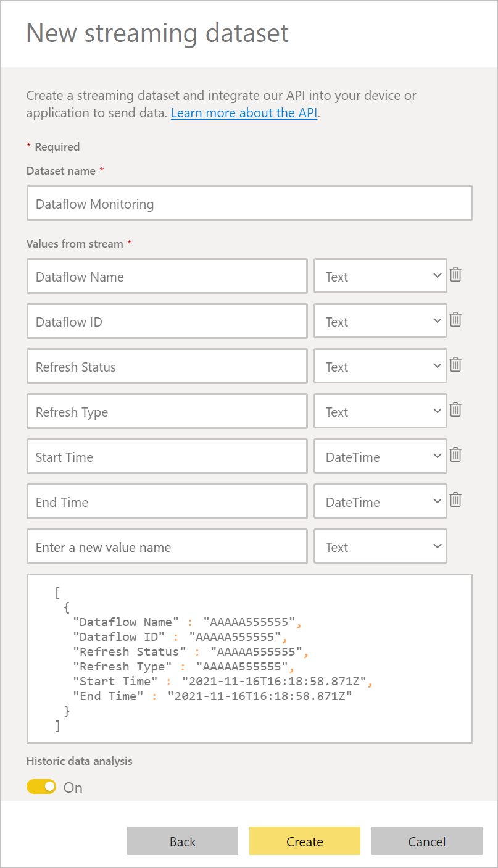The image size is (498, 868).
Task: Change data type of Refresh Status
Action: tap(380, 366)
